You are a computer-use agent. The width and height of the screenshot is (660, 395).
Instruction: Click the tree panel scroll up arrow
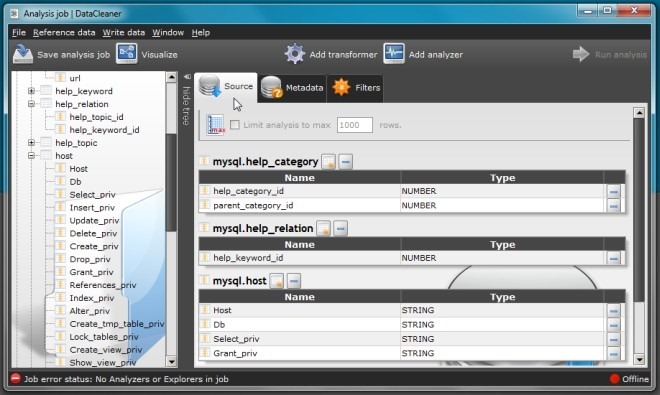pyautogui.click(x=171, y=77)
